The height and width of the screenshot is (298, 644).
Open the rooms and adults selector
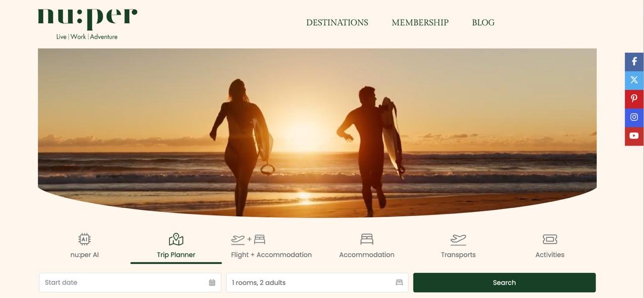317,282
